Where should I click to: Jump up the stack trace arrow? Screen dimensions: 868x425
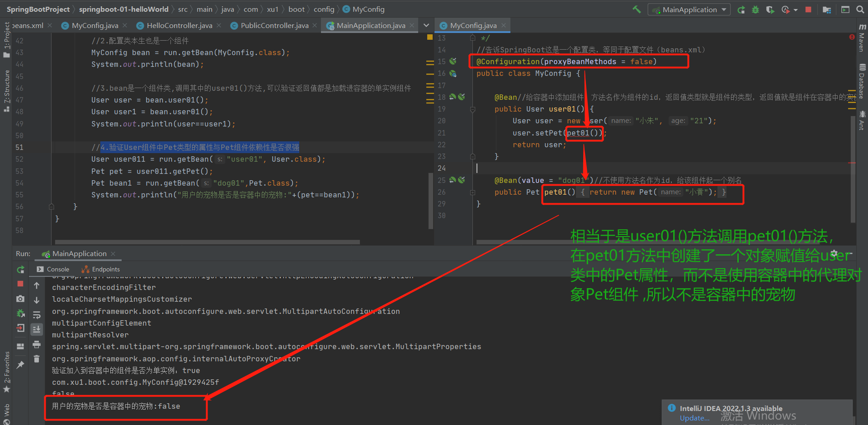coord(37,285)
